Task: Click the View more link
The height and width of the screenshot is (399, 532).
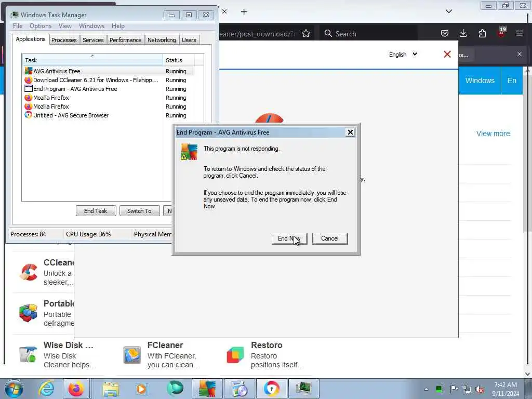Action: [x=493, y=134]
